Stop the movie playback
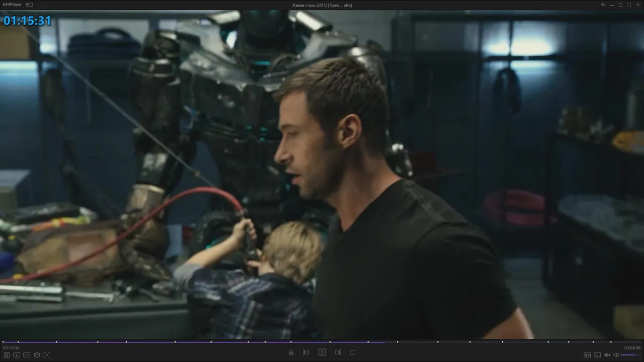 click(x=353, y=352)
